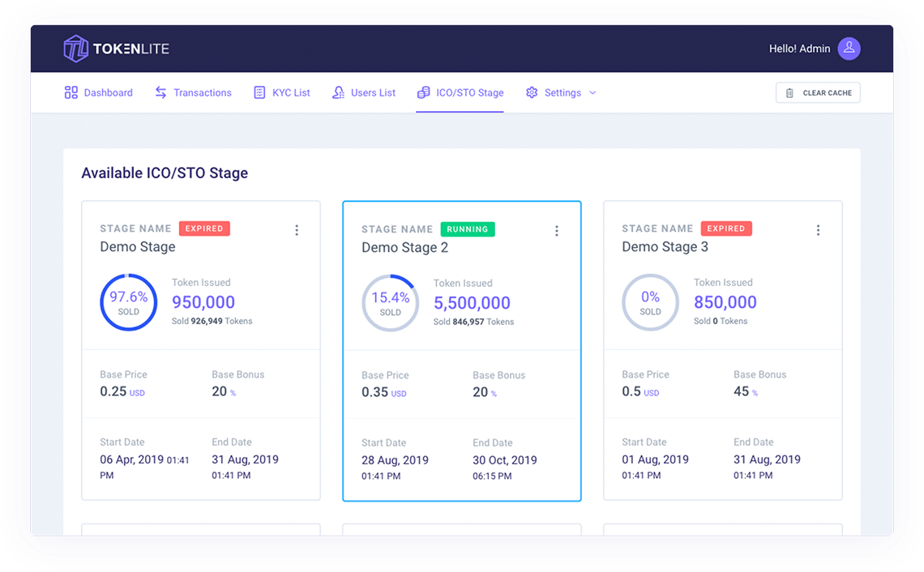Click the 97.6% sold progress circle
Image resolution: width=924 pixels, height=572 pixels.
coord(128,302)
